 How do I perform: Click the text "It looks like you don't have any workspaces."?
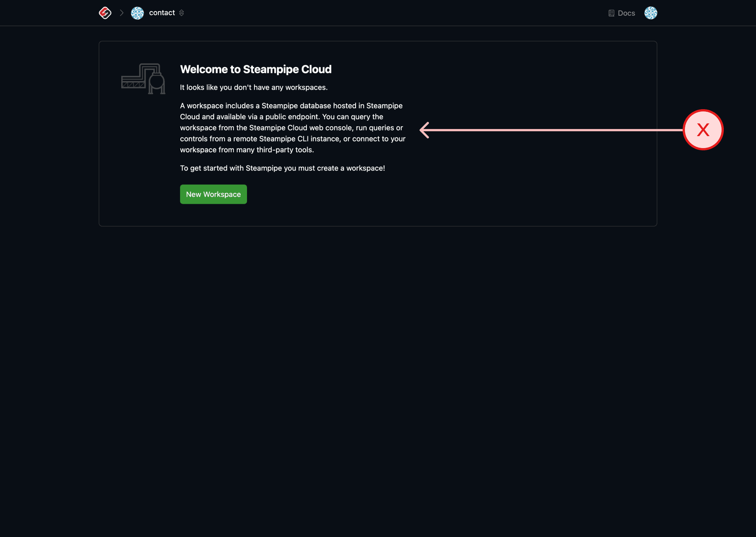click(x=254, y=87)
